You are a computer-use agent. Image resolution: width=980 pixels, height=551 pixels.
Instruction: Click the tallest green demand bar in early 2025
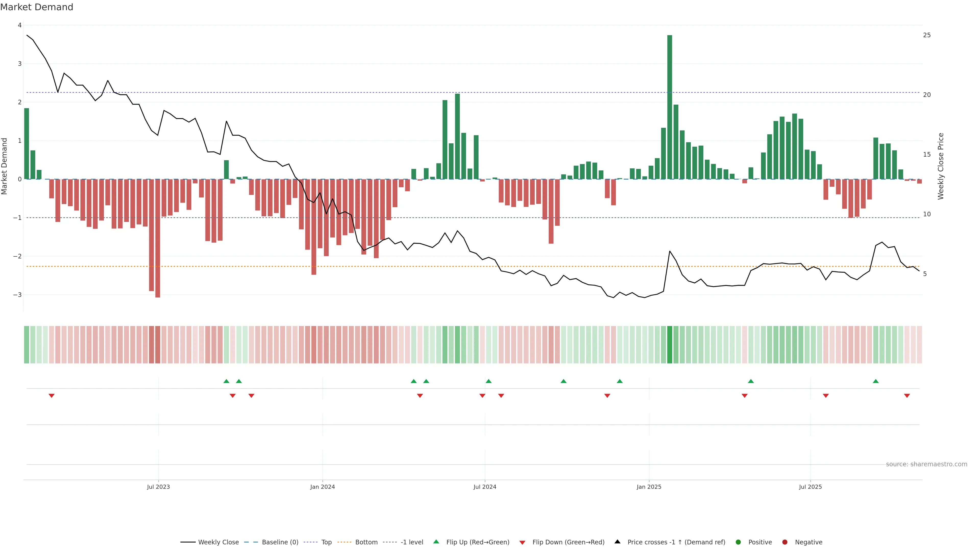(x=670, y=106)
